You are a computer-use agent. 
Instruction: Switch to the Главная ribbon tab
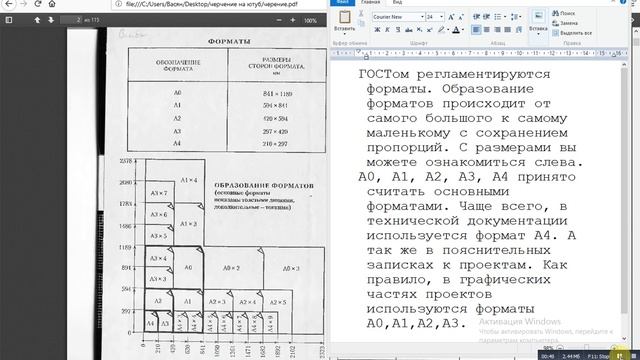pos(371,2)
